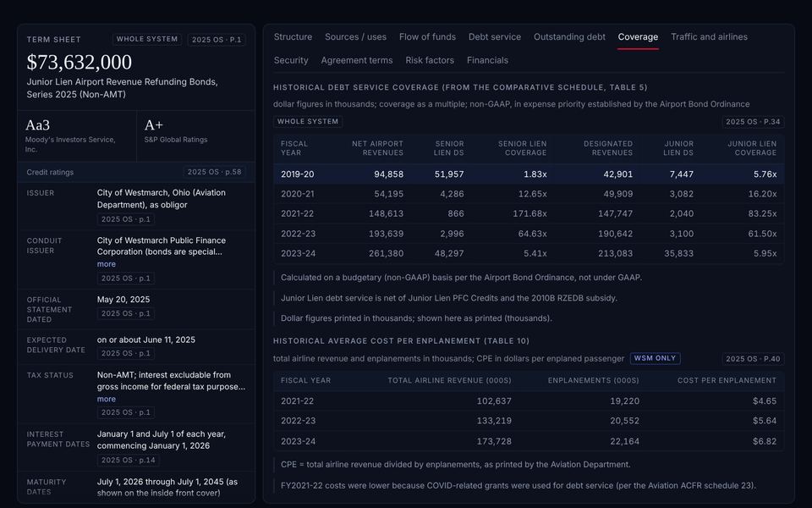Select the 2020-21 coverage row
Screen dimensions: 812x508
pyautogui.click(x=529, y=194)
